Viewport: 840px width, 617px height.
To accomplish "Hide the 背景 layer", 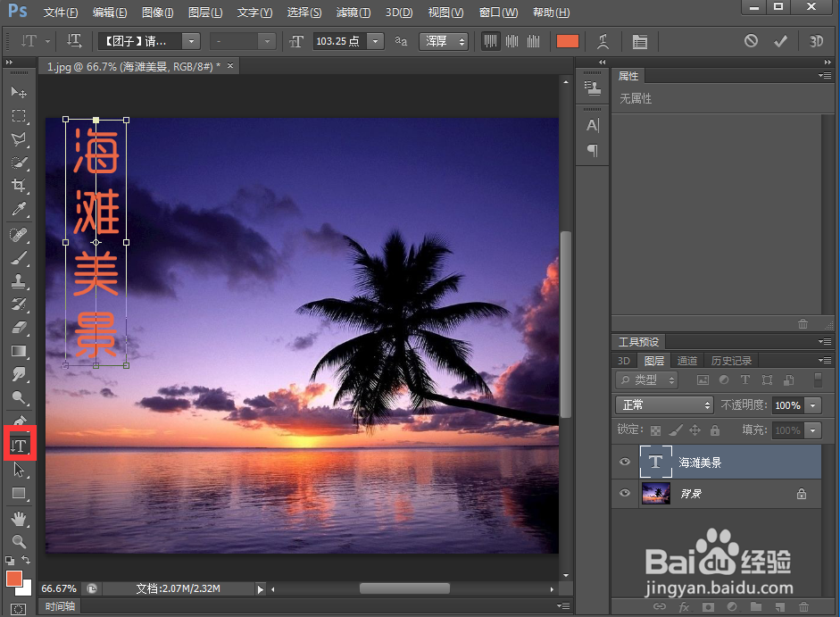I will point(625,493).
